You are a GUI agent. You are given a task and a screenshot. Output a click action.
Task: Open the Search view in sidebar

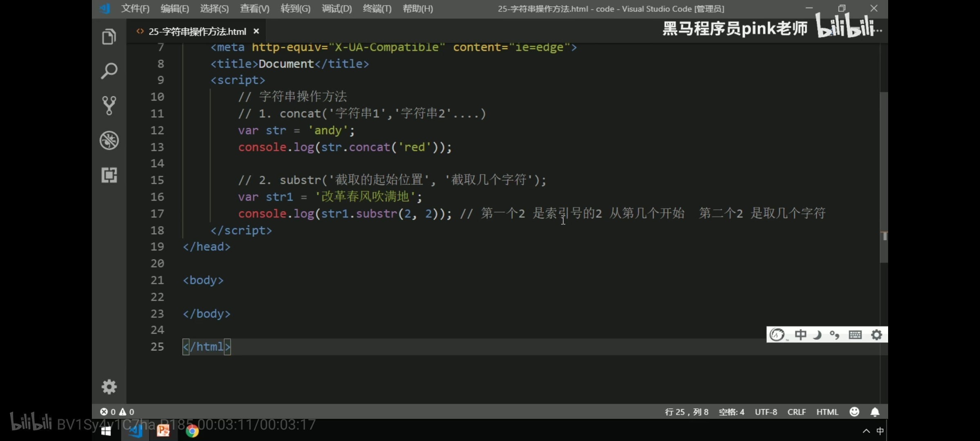coord(109,71)
